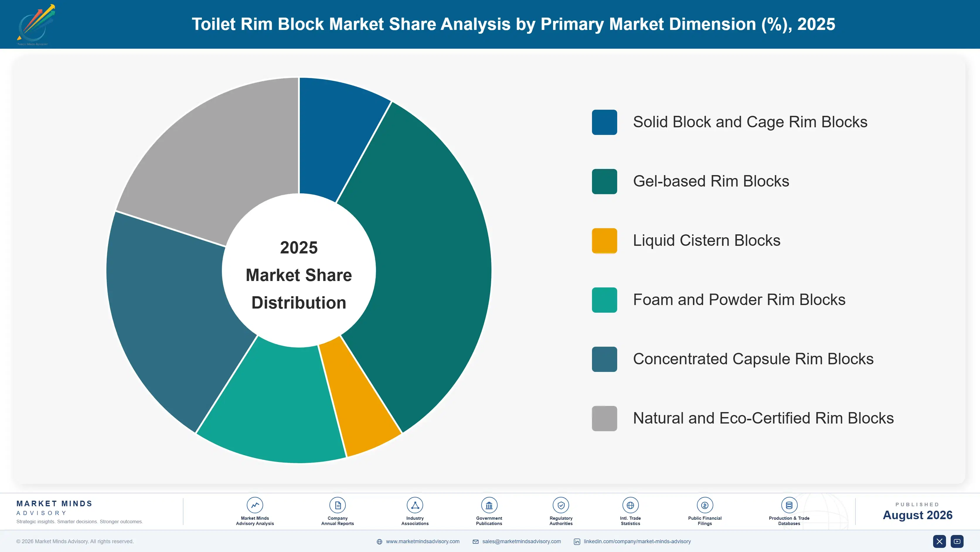Image resolution: width=980 pixels, height=552 pixels.
Task: Click the Foam and Powder Rim Blocks swatch
Action: point(604,300)
